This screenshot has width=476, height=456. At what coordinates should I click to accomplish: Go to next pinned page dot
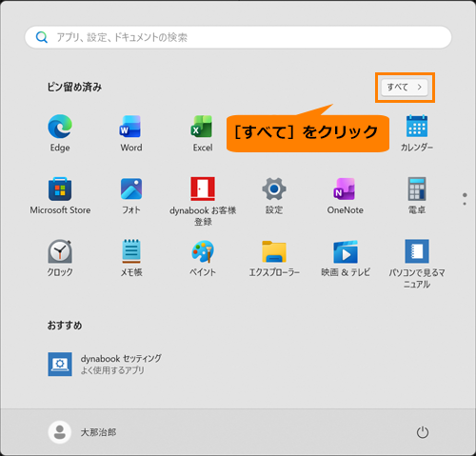tap(465, 204)
